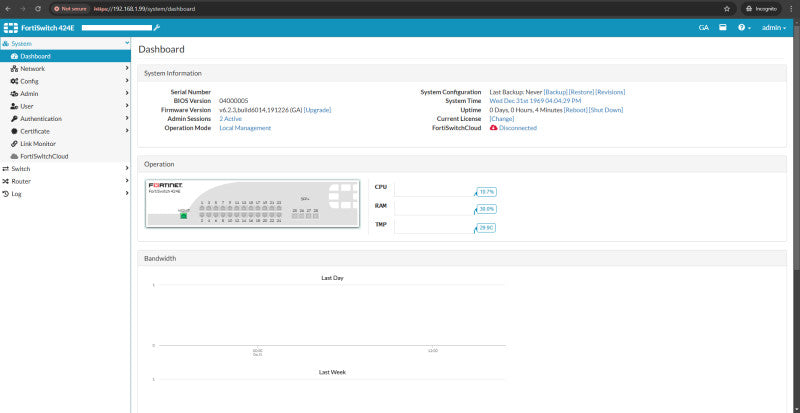Click the browser address bar URL

pyautogui.click(x=144, y=9)
